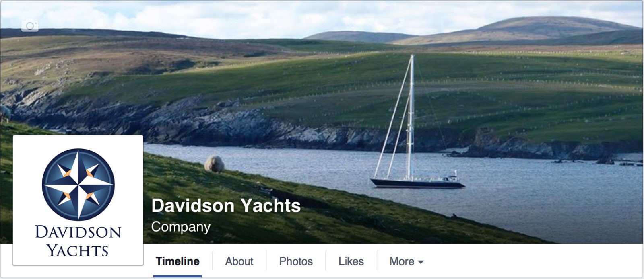This screenshot has width=644, height=279.
Task: Open the Davidson Yachts profile picture
Action: point(78,200)
